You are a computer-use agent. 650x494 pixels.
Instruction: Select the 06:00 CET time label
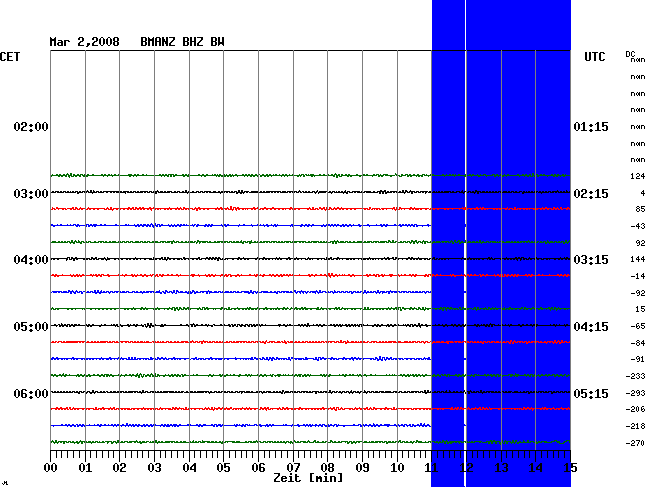pyautogui.click(x=31, y=393)
